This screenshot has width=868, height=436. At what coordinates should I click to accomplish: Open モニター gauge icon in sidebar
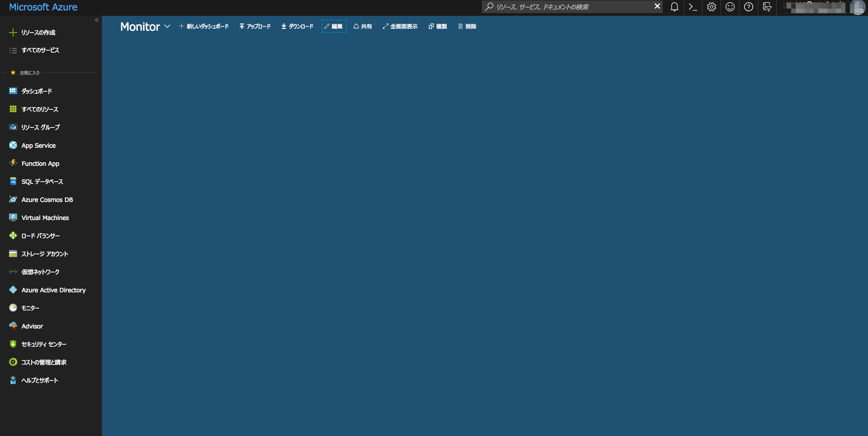coord(13,308)
